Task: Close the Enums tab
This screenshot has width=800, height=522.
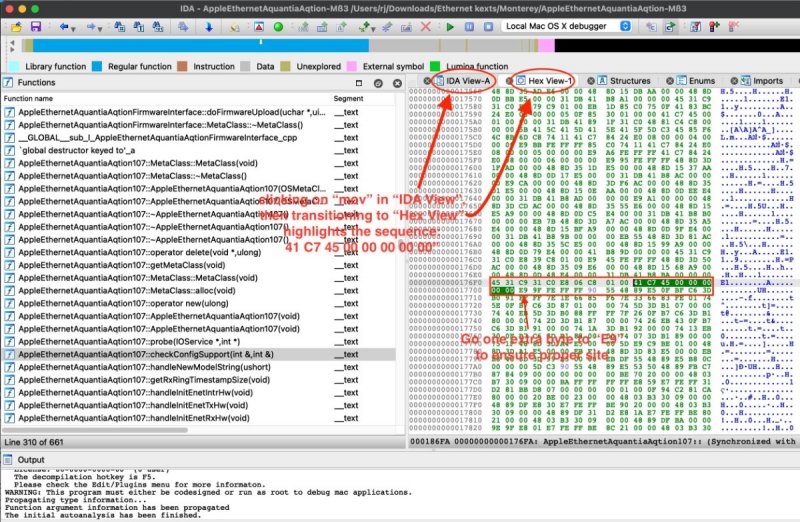Action: (x=669, y=81)
